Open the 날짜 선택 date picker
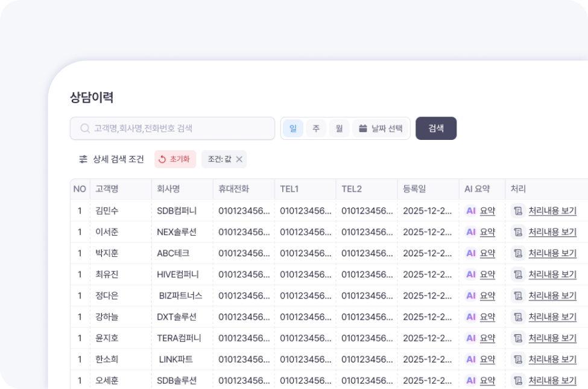Viewport: 588px width, 389px height. point(381,128)
